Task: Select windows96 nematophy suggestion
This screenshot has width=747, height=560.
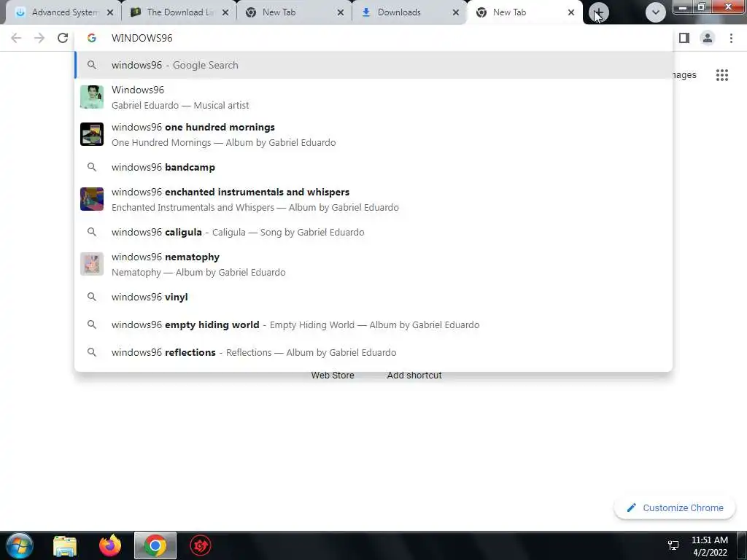Action: pyautogui.click(x=373, y=264)
